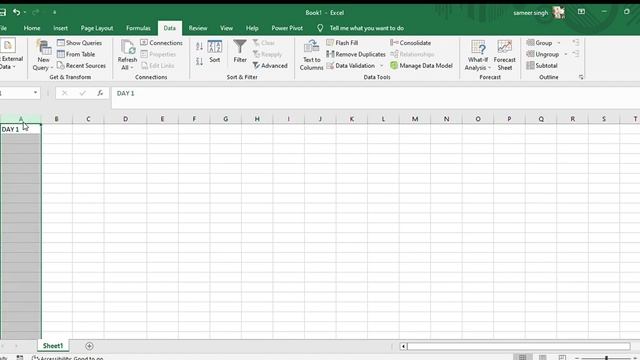640x360 pixels.
Task: Click the Insert Function fx icon
Action: tap(100, 93)
